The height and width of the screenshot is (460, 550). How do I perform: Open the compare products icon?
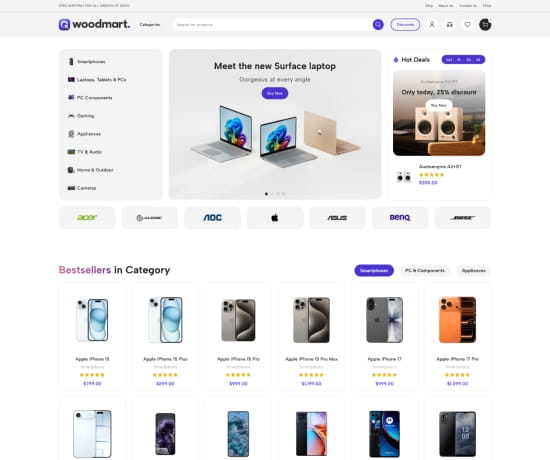[450, 25]
